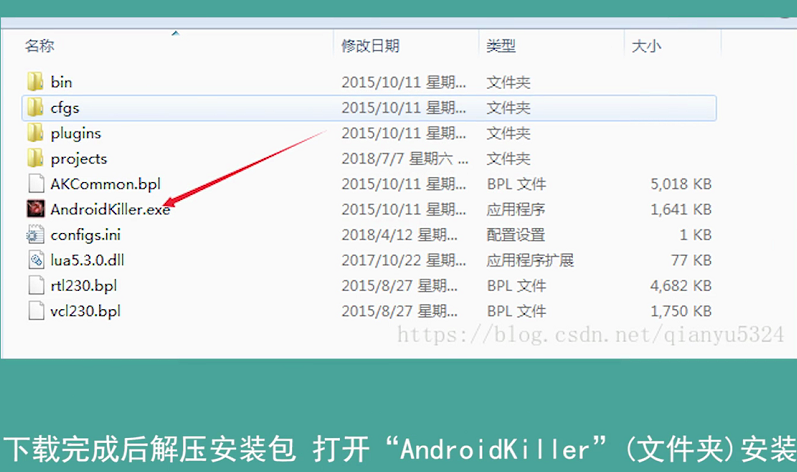Viewport: 797px width, 472px height.
Task: Select the file name vcl230.bpl
Action: (x=85, y=311)
